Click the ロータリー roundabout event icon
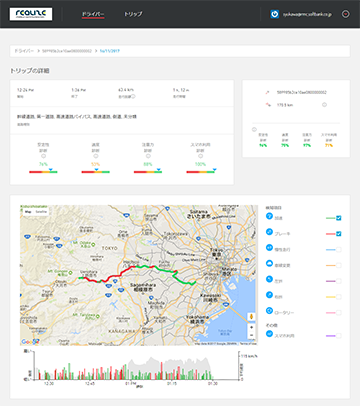Viewport: 360px width, 406px height. (x=269, y=311)
